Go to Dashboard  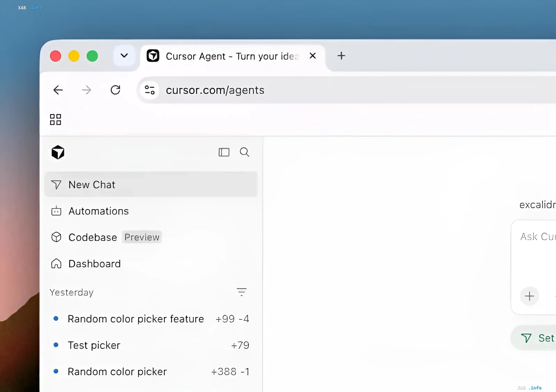pyautogui.click(x=151, y=264)
